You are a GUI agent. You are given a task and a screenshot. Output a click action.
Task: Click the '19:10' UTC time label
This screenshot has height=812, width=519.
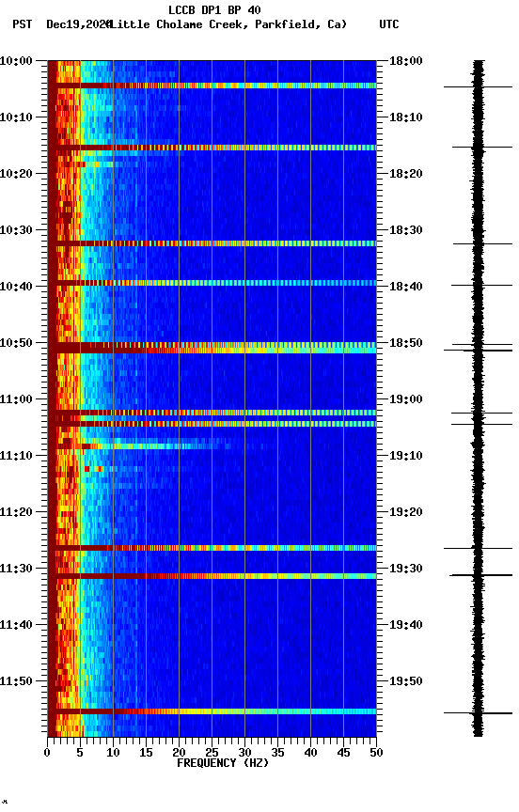coord(406,456)
